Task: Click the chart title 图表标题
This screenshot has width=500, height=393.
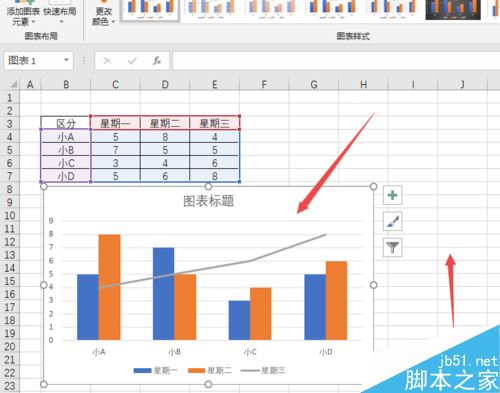Action: [209, 201]
